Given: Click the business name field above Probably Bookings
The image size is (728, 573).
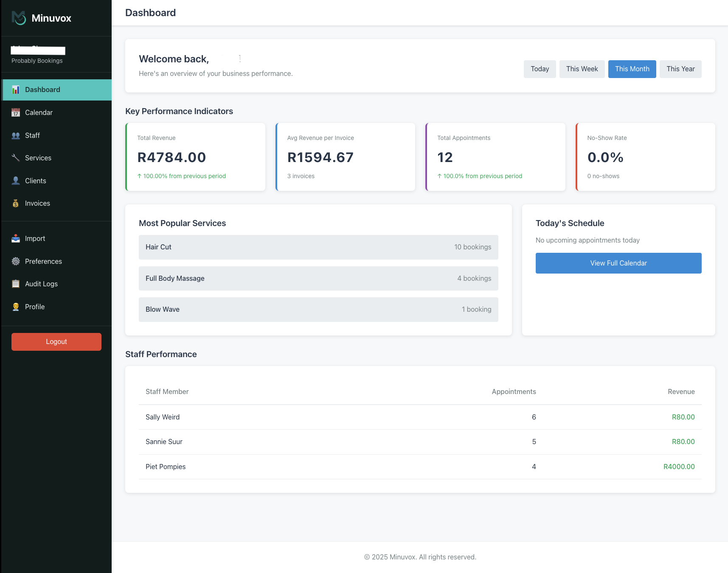Looking at the screenshot, I should click(x=38, y=50).
